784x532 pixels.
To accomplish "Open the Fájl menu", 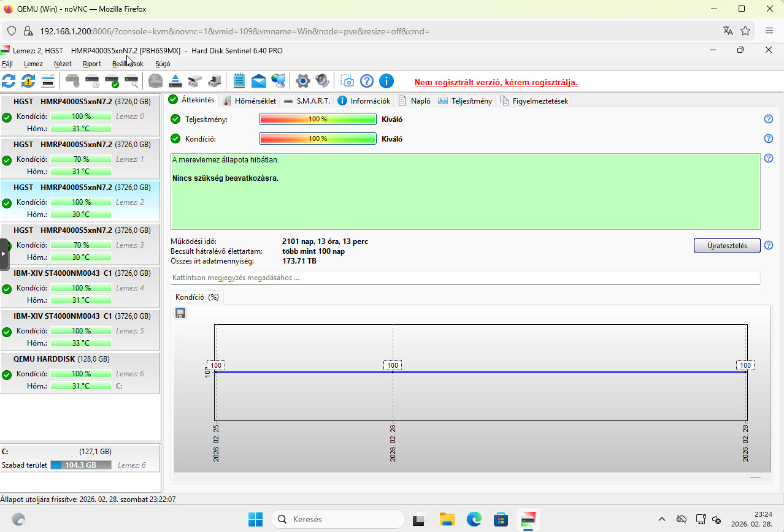I will (x=7, y=64).
